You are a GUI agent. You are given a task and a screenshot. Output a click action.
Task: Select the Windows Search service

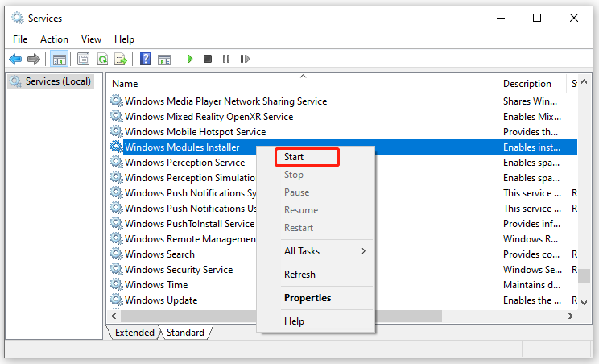point(159,254)
